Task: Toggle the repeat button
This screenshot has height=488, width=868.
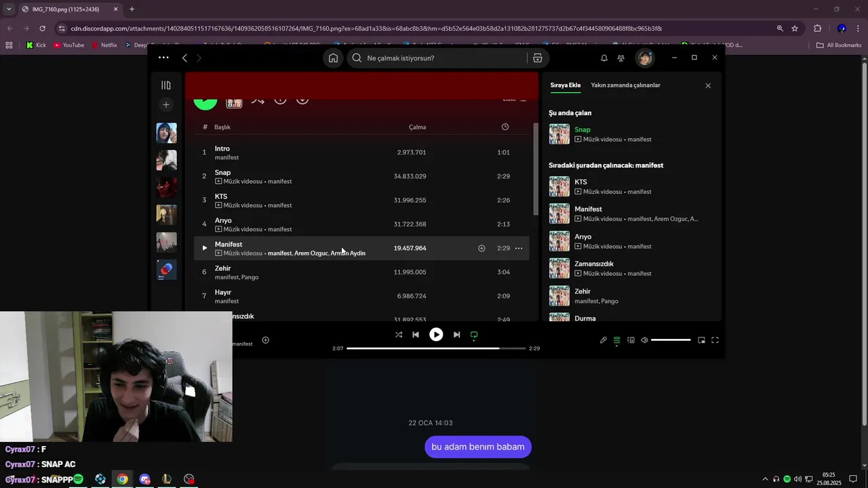Action: pos(474,335)
